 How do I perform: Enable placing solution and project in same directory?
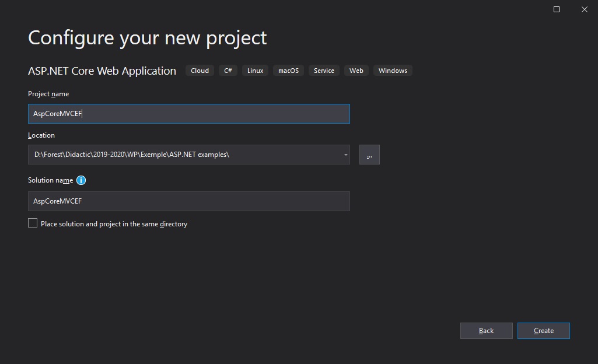point(33,223)
